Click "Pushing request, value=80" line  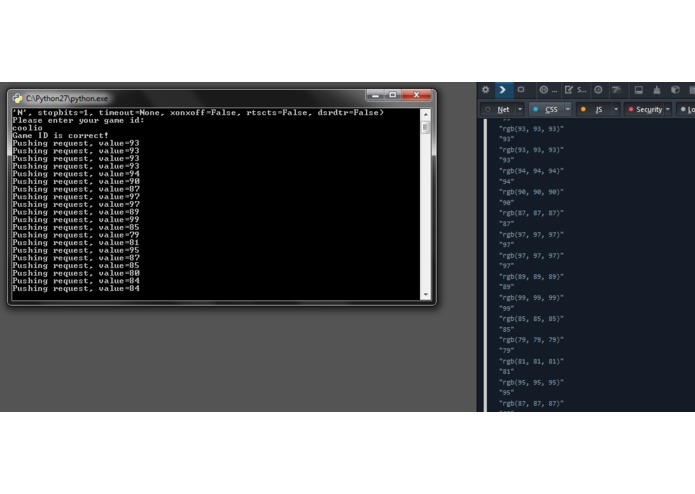76,273
